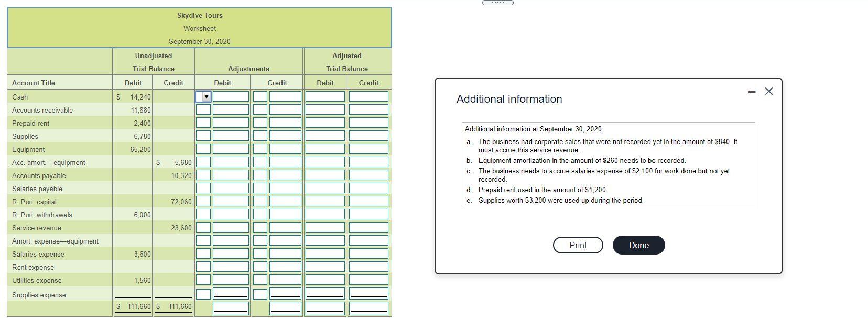This screenshot has height=320, width=868.
Task: Close the Additional information dialog with X
Action: [768, 91]
